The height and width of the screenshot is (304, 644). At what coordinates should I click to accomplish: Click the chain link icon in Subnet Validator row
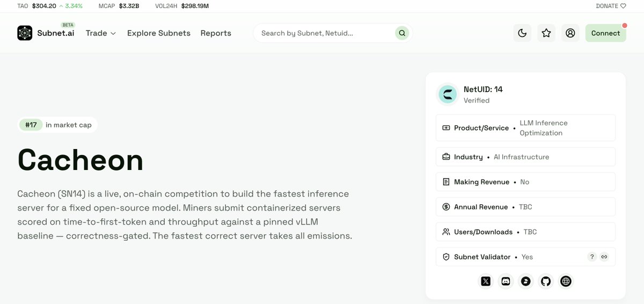point(604,257)
